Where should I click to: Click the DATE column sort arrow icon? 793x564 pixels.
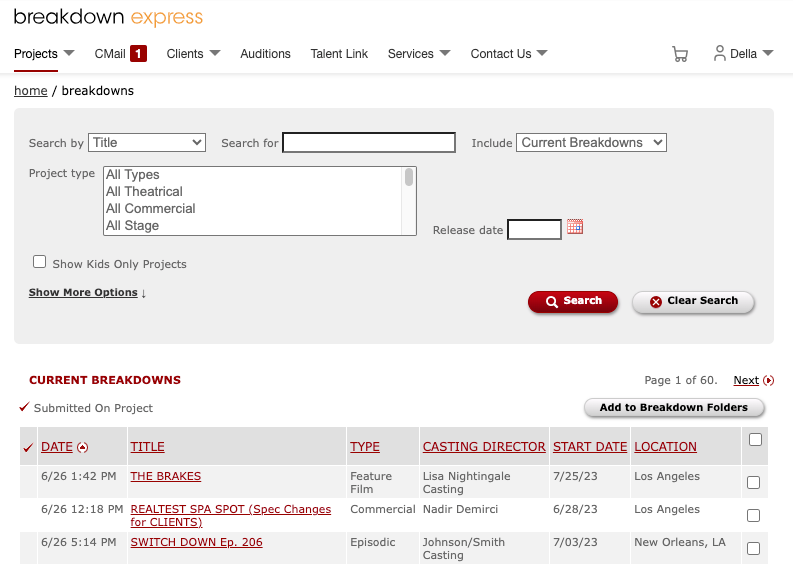[82, 447]
